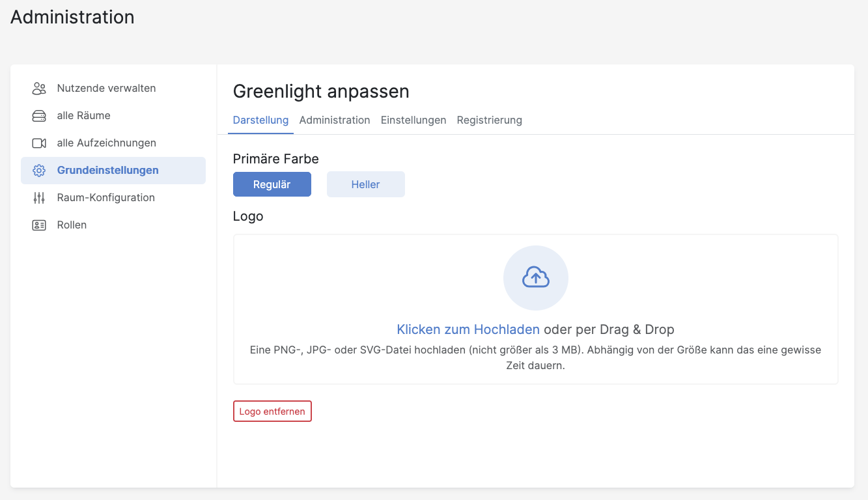Navigate to alle Räume in sidebar

83,116
